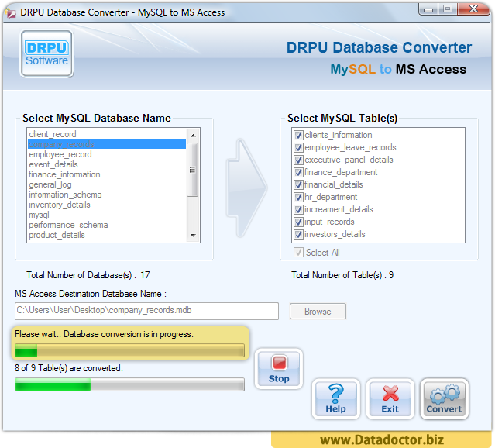Screen dimensions: 495x448
Task: Uncheck employee_leave_records table checkbox
Action: [298, 147]
